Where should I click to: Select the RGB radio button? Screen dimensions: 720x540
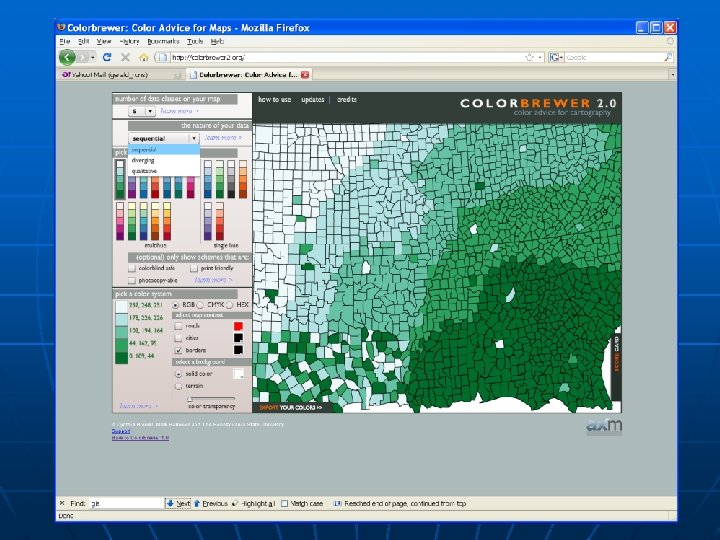175,305
